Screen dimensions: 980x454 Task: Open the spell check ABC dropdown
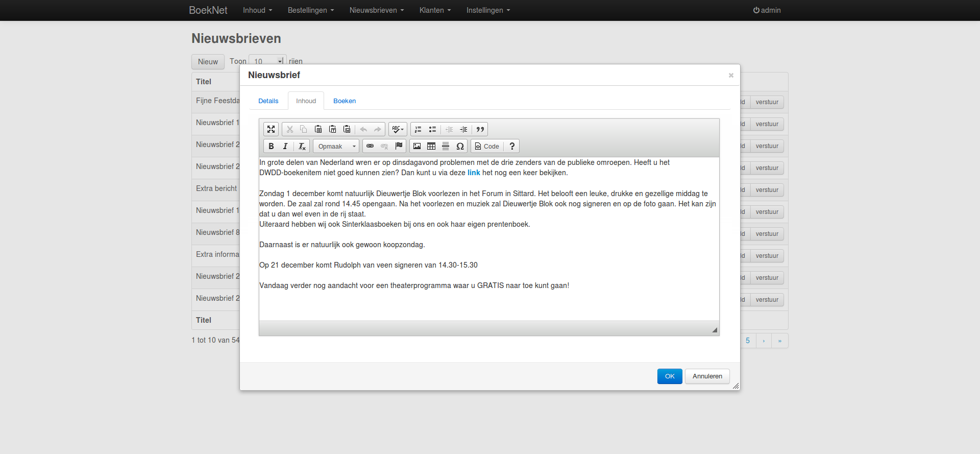[x=398, y=129]
